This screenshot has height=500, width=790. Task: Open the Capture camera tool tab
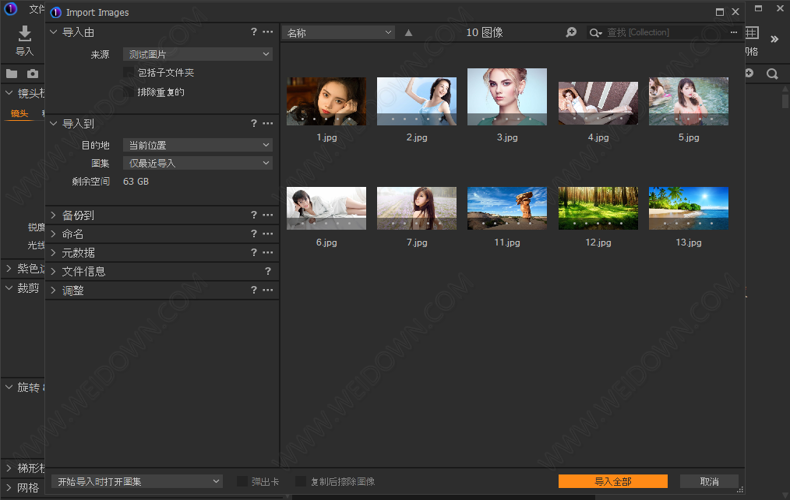coord(33,74)
